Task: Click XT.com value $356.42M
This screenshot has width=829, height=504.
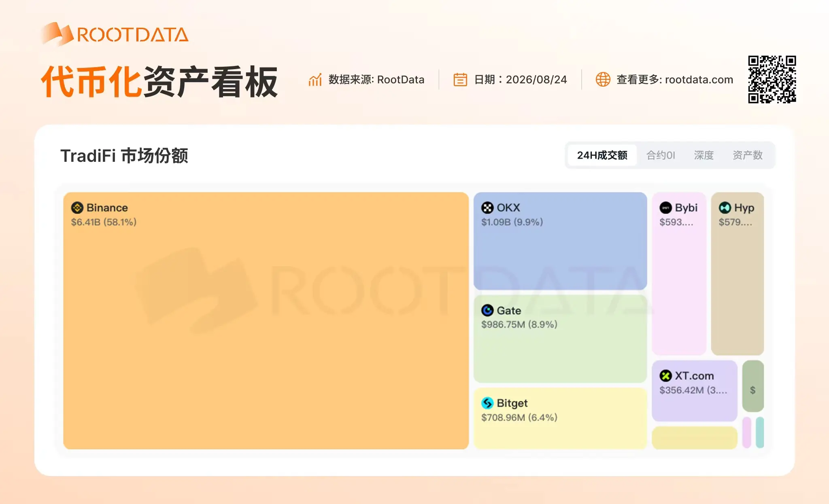Action: [x=693, y=390]
